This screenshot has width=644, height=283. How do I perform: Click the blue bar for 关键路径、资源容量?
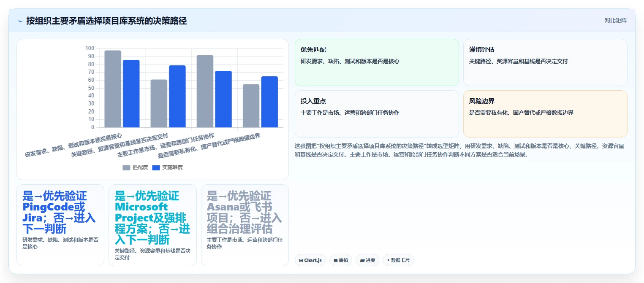(x=177, y=97)
